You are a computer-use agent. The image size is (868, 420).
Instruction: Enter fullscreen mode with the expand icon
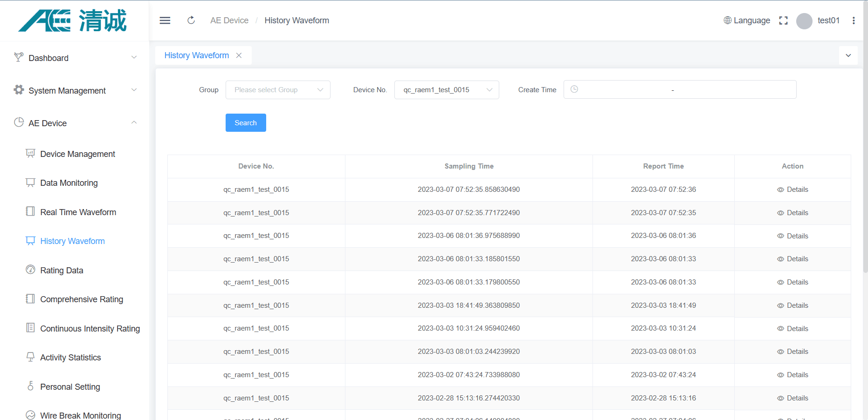tap(783, 20)
